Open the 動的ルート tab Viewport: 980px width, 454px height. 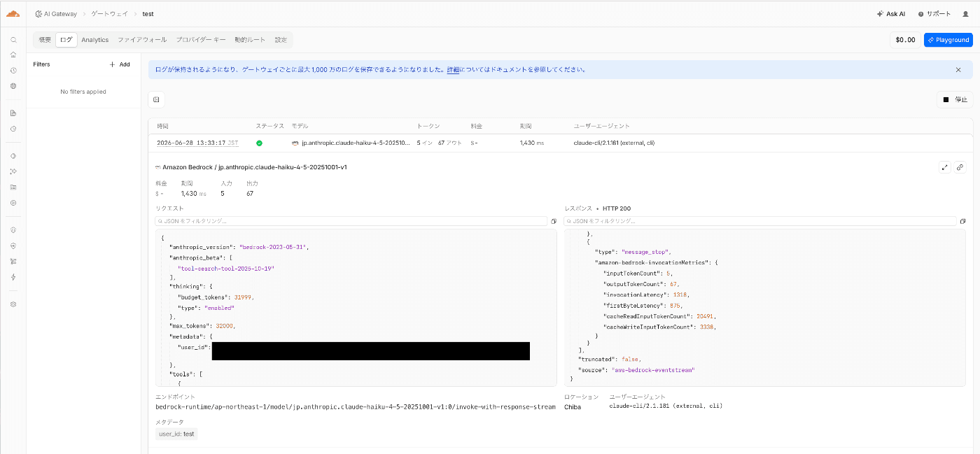250,40
